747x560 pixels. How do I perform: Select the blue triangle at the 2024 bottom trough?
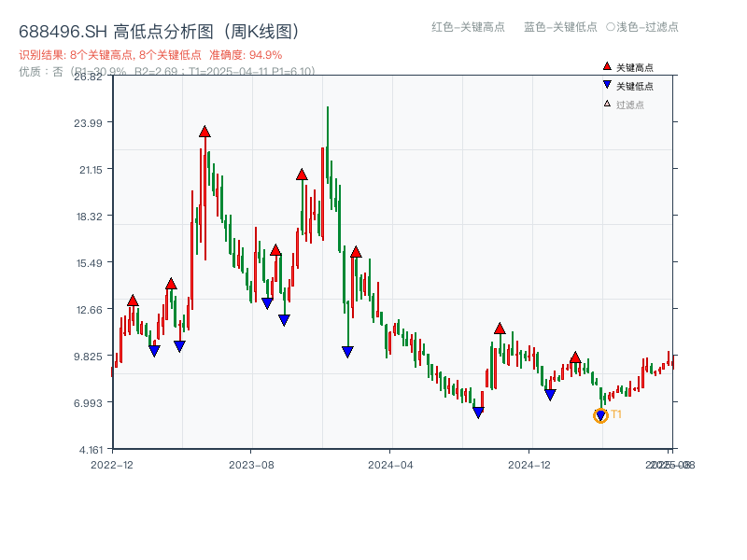pyautogui.click(x=478, y=409)
